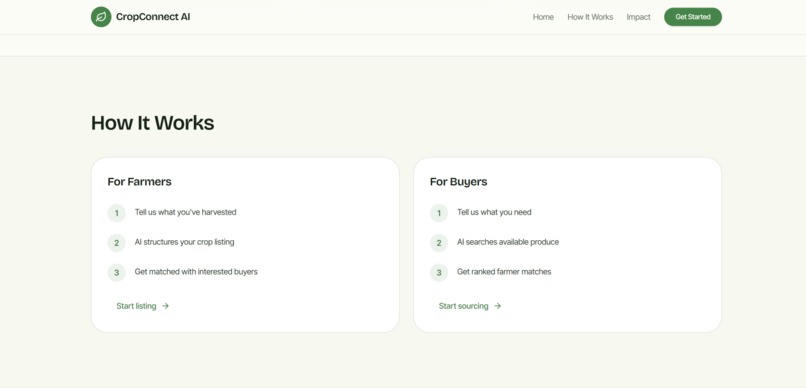This screenshot has width=806, height=388.
Task: Click the "For Farmers" card title
Action: (x=139, y=181)
